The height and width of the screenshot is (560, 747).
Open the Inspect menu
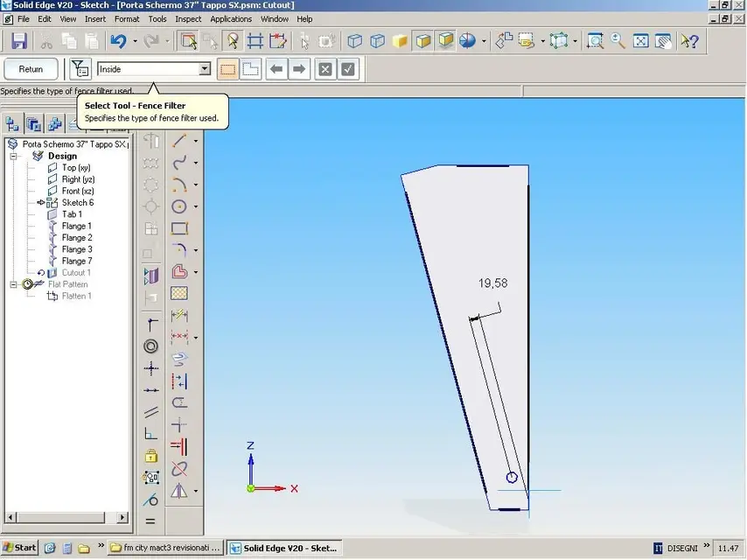coord(188,19)
